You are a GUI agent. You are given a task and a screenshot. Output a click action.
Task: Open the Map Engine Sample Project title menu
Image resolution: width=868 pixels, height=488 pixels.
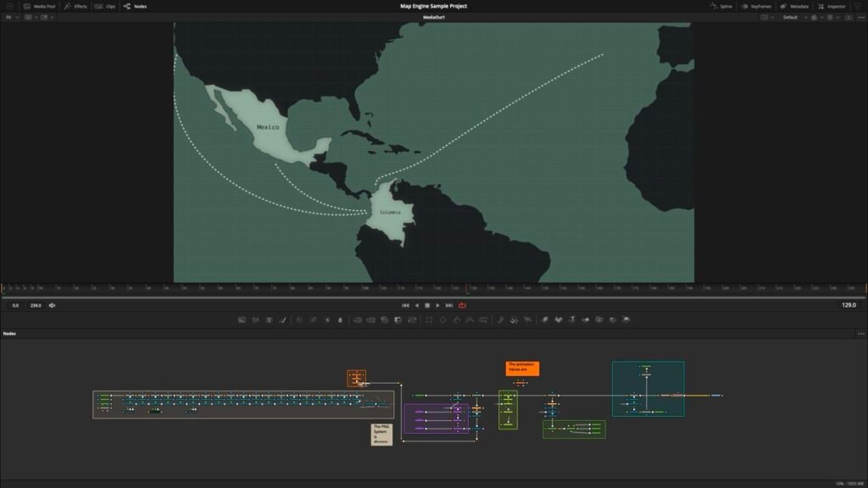(433, 6)
